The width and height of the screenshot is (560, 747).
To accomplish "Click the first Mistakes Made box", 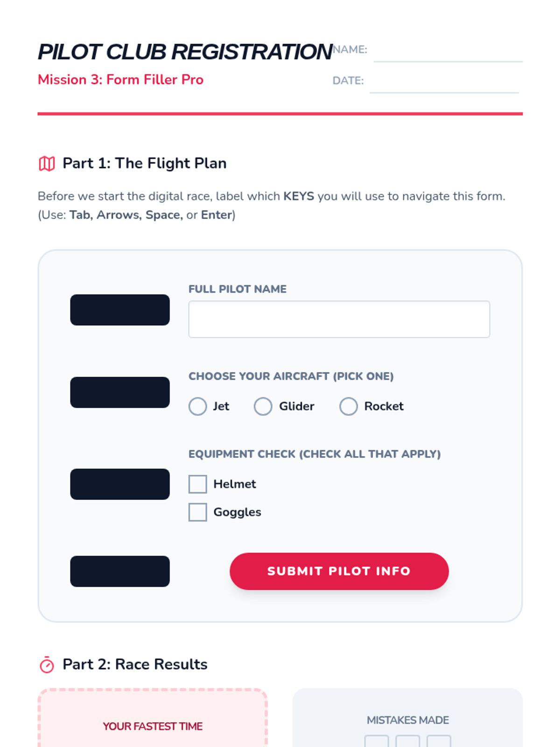I will pyautogui.click(x=377, y=741).
